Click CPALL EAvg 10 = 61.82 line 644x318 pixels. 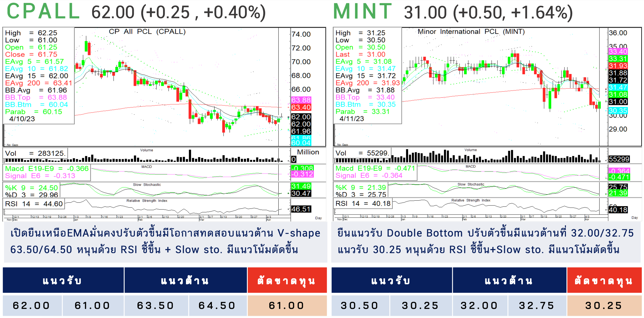pos(37,69)
